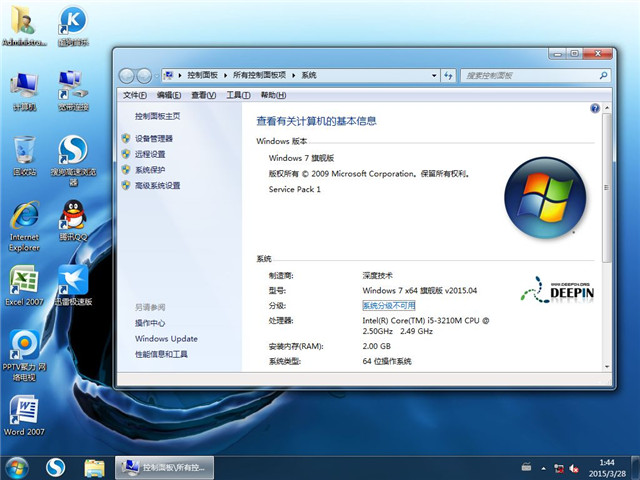This screenshot has height=480, width=640.
Task: Expand the arrow before 控制面板 breadcrumb
Action: pos(180,76)
